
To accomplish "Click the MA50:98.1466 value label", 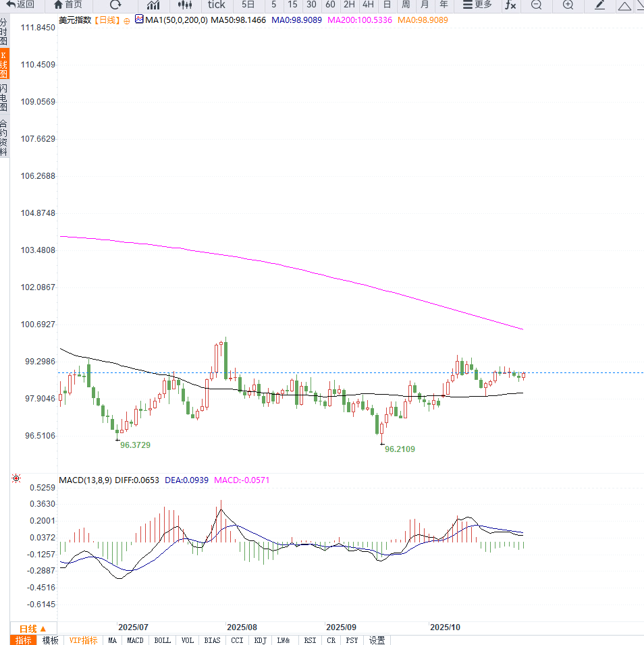I will coord(238,20).
